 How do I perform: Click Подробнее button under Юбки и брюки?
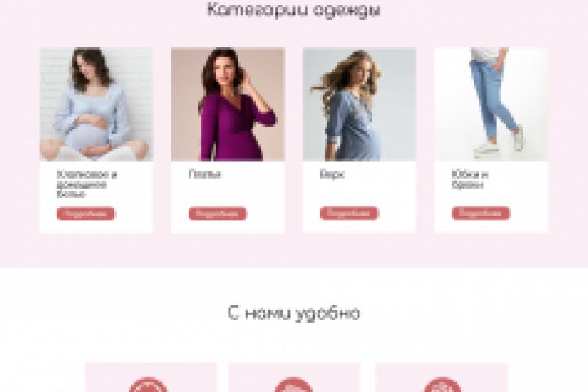481,213
